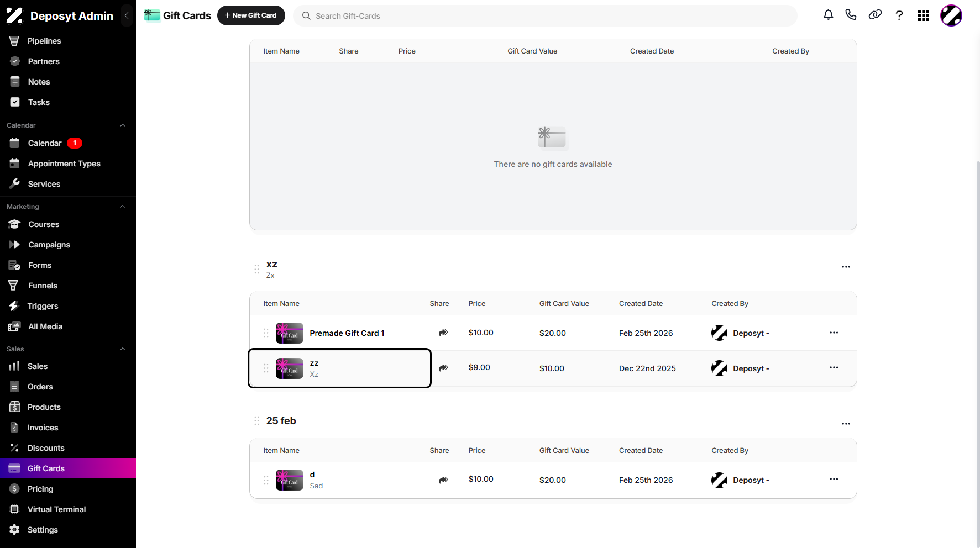Open the Deposyt Admin logo link
980x548 pixels.
pos(60,15)
